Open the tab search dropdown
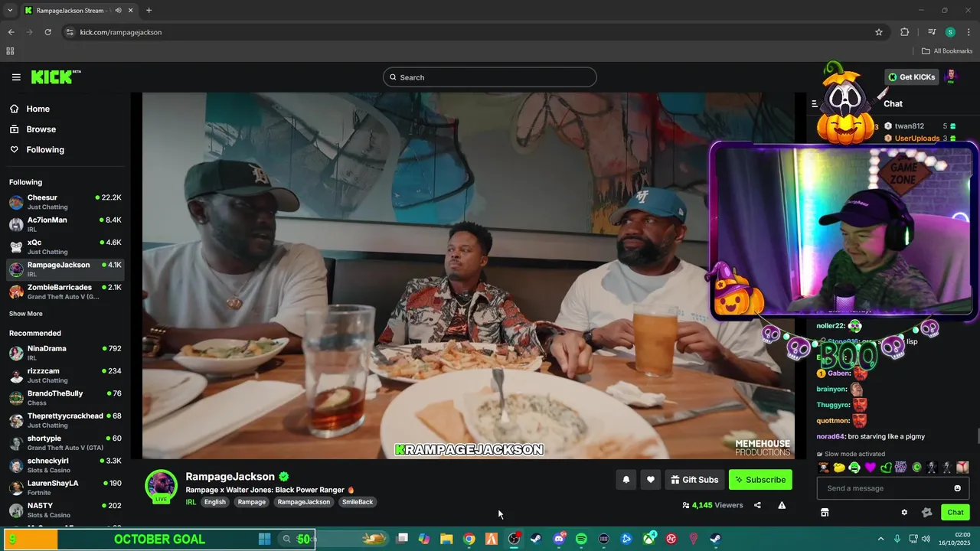The image size is (980, 551). 10,11
